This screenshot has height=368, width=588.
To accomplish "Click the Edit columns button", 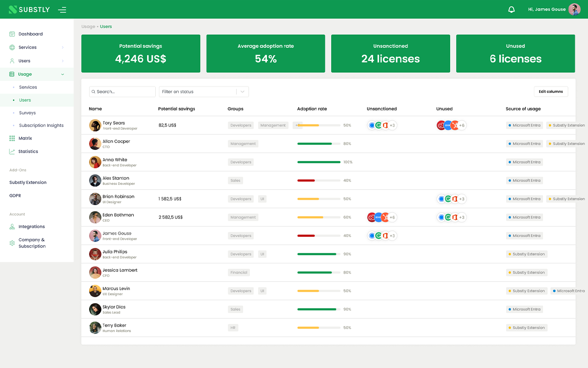I will click(x=551, y=92).
